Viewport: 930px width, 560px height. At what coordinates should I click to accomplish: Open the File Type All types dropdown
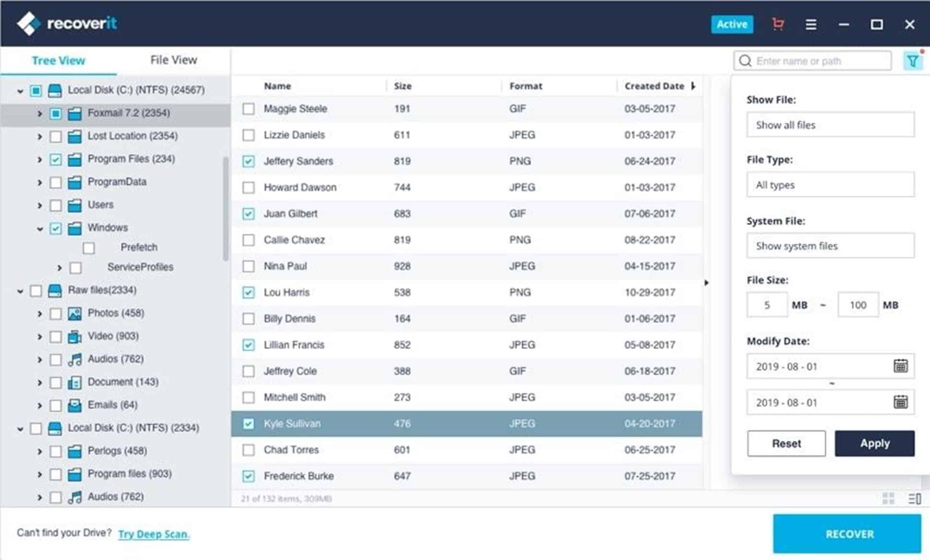[830, 185]
